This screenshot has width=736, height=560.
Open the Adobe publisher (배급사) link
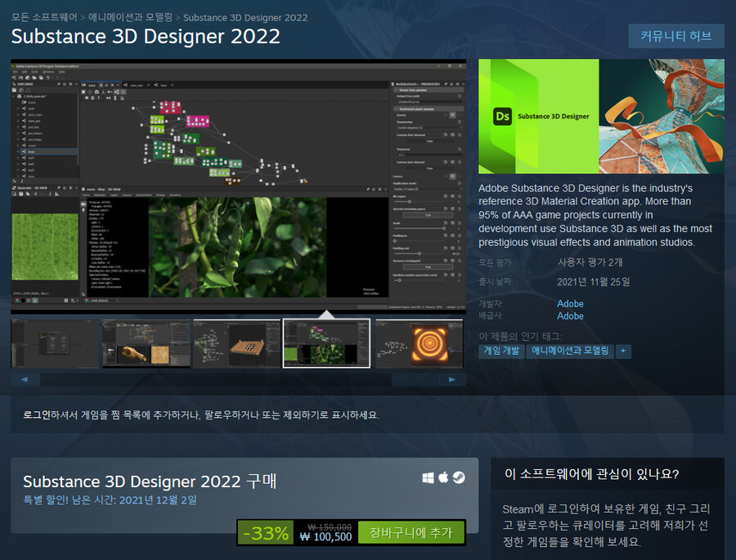(x=569, y=316)
